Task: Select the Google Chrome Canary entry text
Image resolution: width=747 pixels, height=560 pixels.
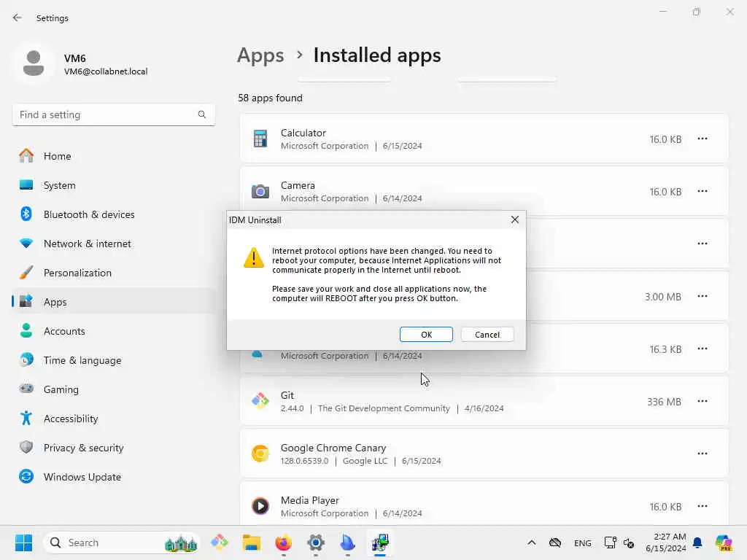Action: click(x=333, y=448)
